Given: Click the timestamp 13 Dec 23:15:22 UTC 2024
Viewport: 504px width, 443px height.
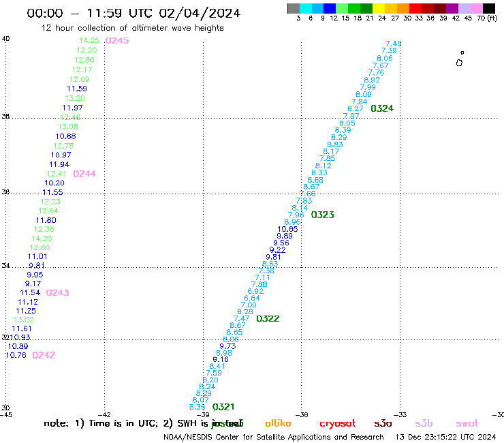Looking at the screenshot, I should pos(445,438).
